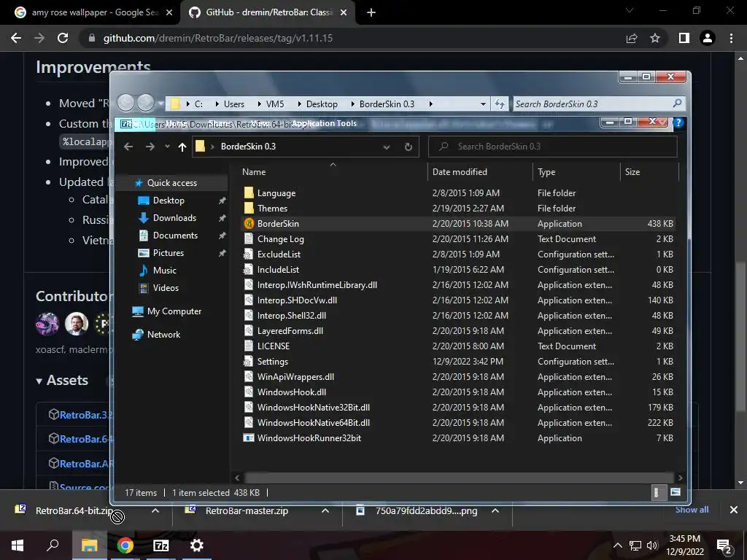The width and height of the screenshot is (747, 560).
Task: Select the IncludeList configuration file
Action: 278,270
